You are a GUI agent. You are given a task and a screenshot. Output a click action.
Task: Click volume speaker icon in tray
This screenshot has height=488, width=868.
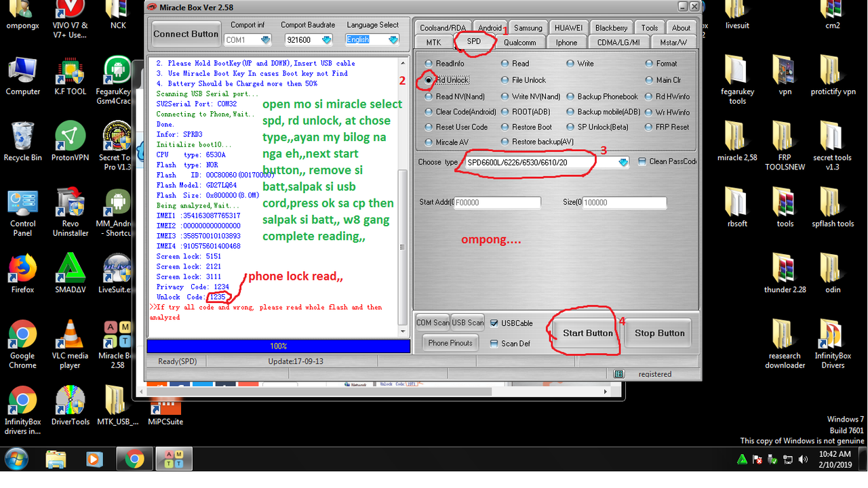click(804, 460)
